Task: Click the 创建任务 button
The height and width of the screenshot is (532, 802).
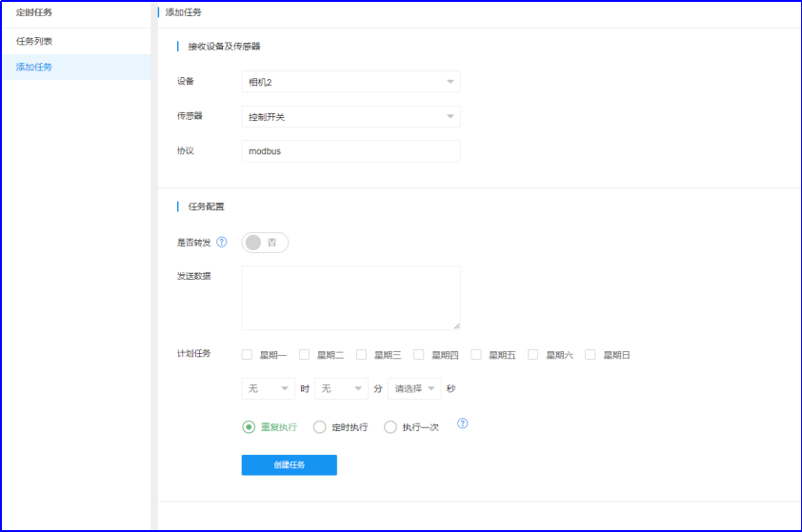Action: [289, 465]
